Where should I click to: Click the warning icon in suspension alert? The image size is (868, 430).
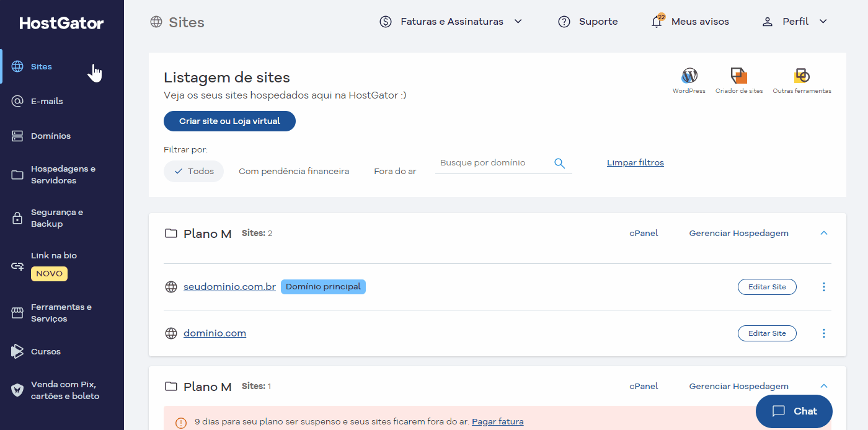pyautogui.click(x=181, y=423)
